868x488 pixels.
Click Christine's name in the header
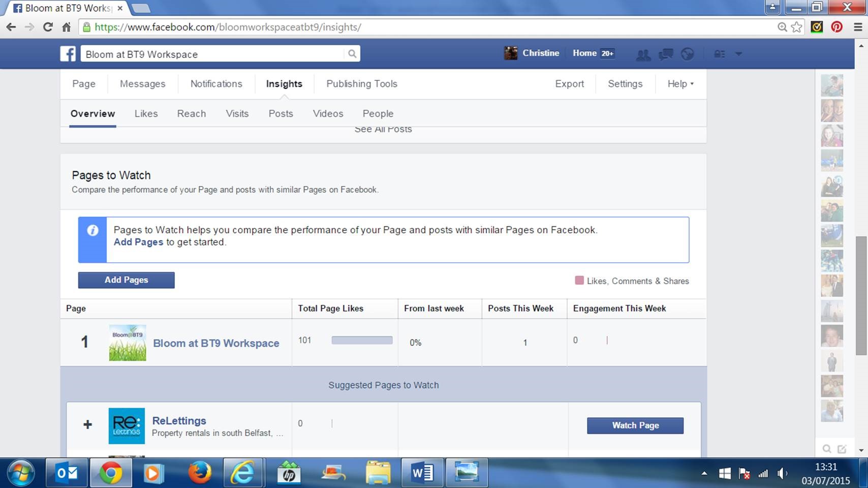click(541, 53)
